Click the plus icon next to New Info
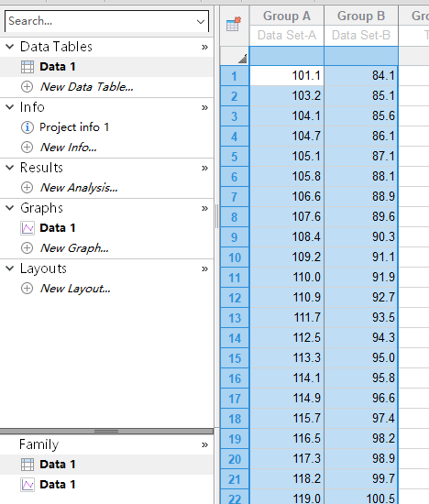The image size is (429, 504). 27,148
